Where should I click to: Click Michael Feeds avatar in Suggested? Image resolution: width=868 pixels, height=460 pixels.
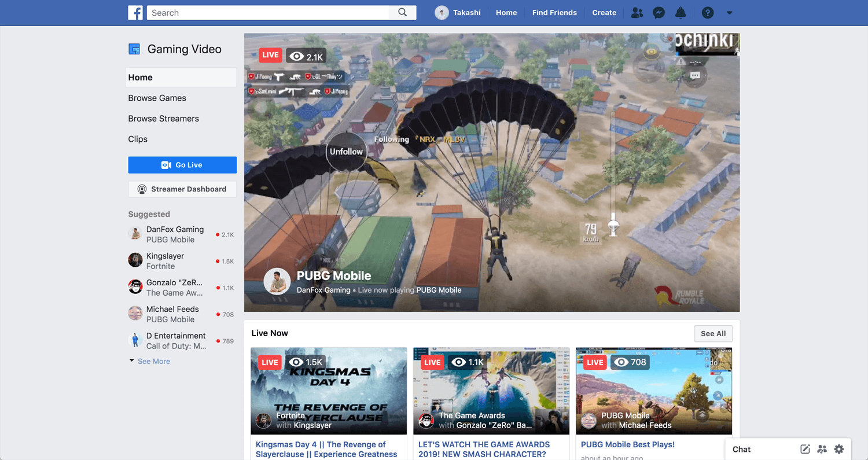[135, 314]
